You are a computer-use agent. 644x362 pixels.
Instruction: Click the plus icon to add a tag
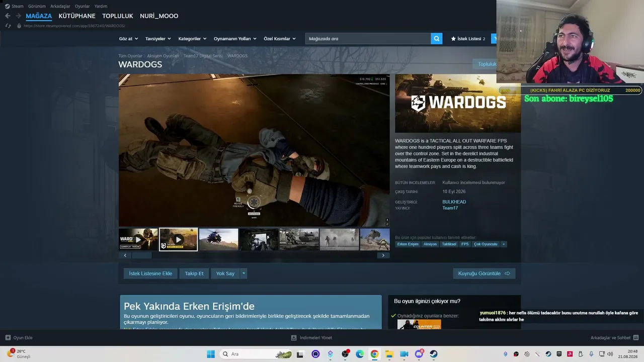503,244
